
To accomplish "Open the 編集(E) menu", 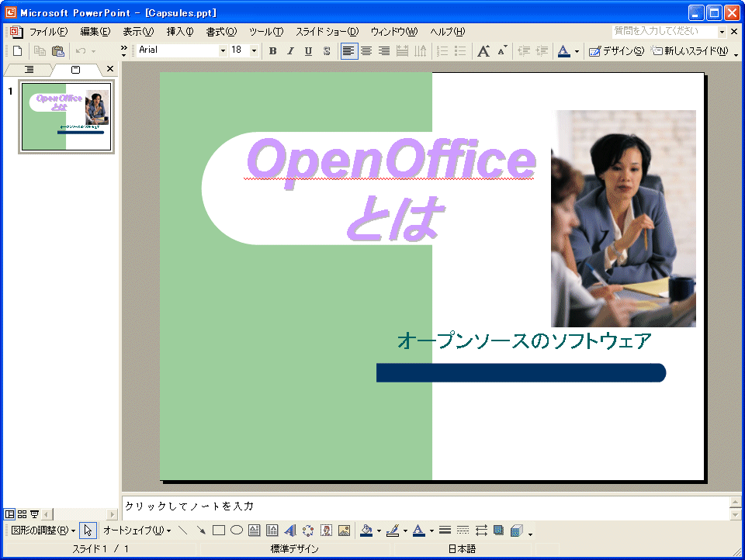I will pyautogui.click(x=95, y=32).
